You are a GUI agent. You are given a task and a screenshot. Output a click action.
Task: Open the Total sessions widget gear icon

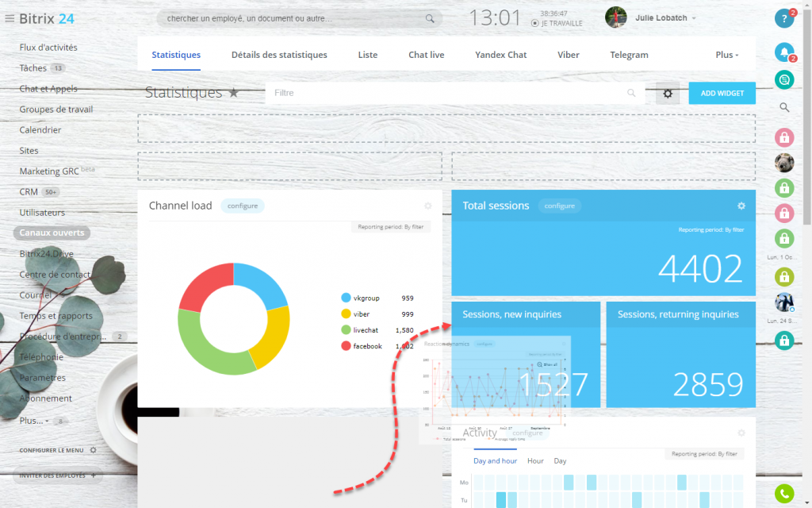[x=741, y=206]
